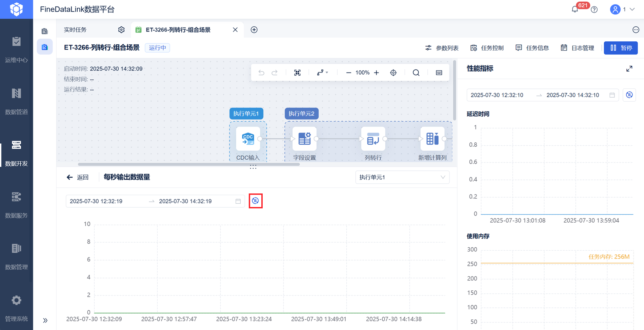Open 任务控制
Screen dimensions: 644x330
point(487,48)
